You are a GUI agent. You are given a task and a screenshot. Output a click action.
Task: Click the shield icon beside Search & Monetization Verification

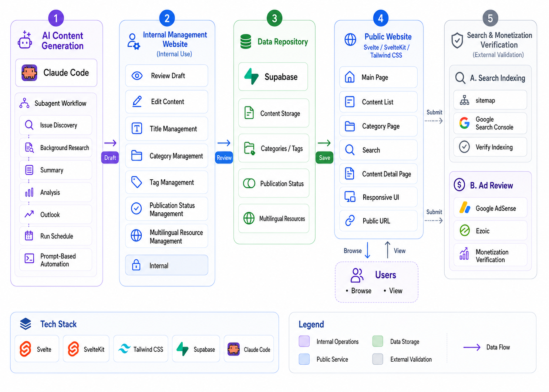(457, 40)
